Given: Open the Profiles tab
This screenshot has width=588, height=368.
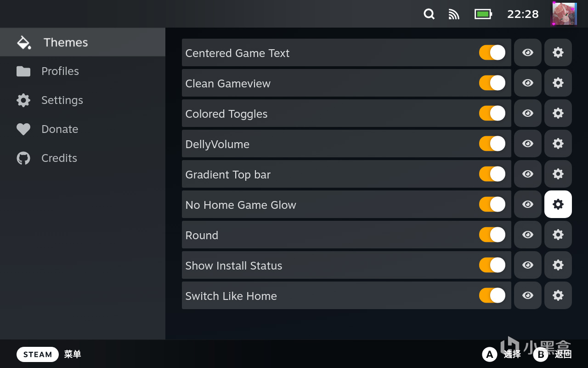Looking at the screenshot, I should click(60, 71).
